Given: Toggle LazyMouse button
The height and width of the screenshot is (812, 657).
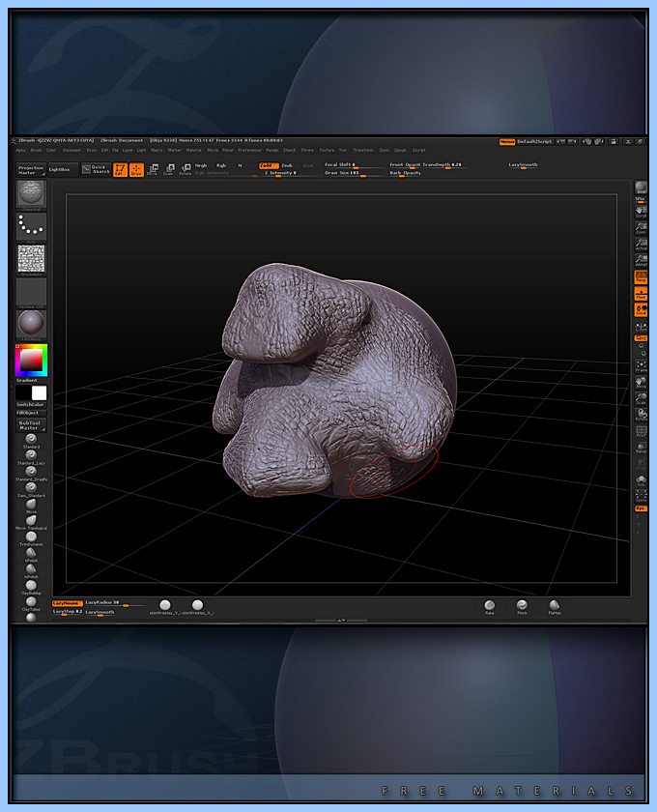Looking at the screenshot, I should [x=67, y=603].
